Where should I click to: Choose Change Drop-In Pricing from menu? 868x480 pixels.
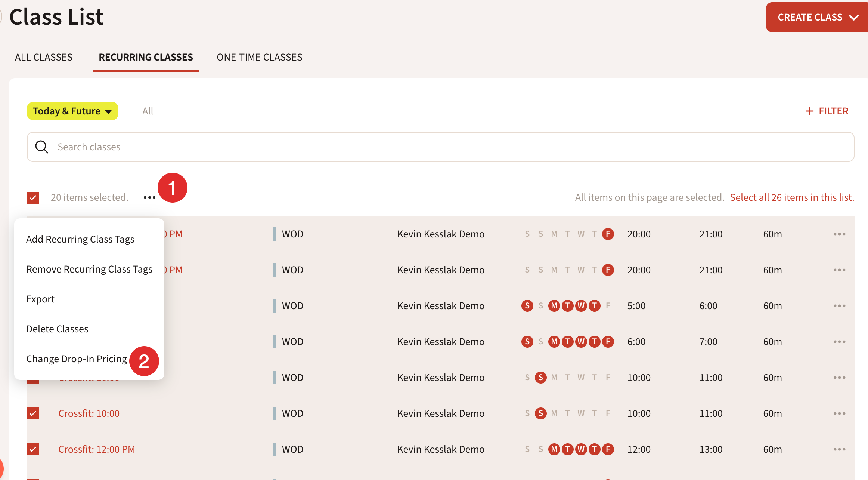coord(77,359)
